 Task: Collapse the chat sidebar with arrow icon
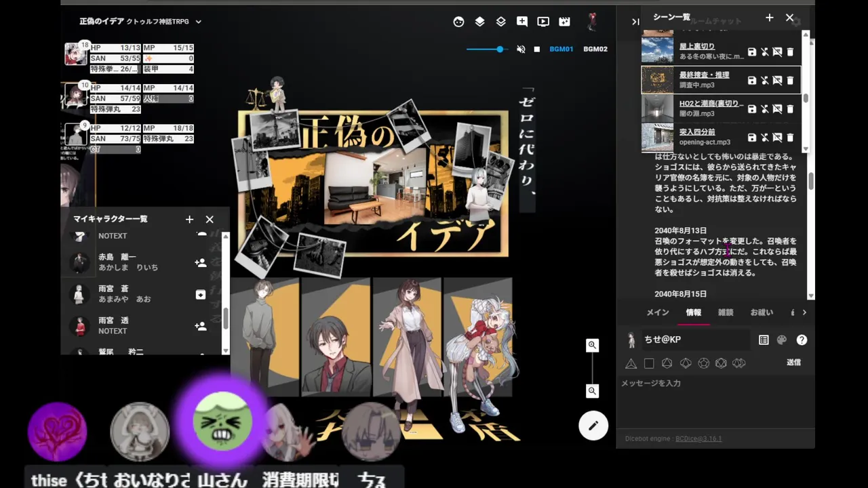[635, 22]
